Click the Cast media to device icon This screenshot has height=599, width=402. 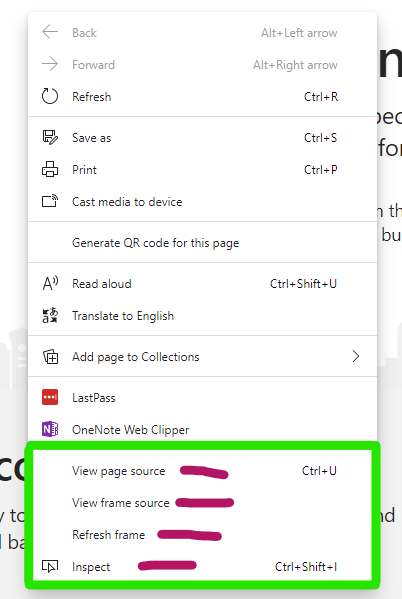(x=50, y=201)
